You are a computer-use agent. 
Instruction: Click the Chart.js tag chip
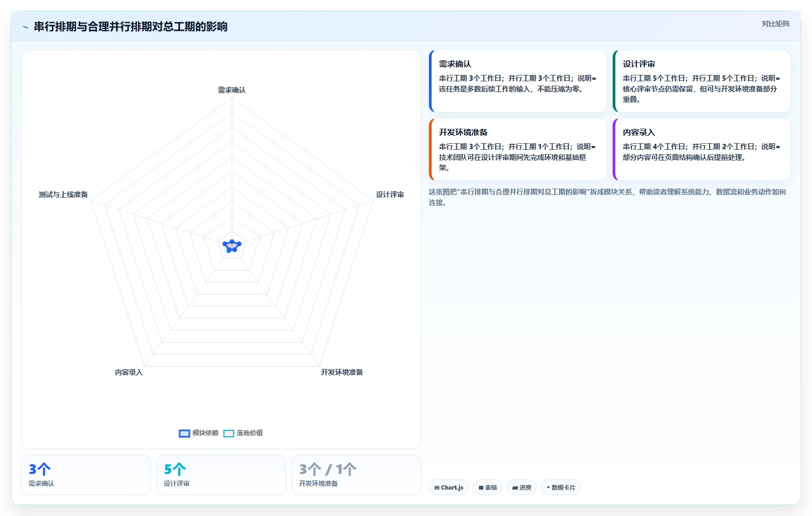tap(449, 487)
